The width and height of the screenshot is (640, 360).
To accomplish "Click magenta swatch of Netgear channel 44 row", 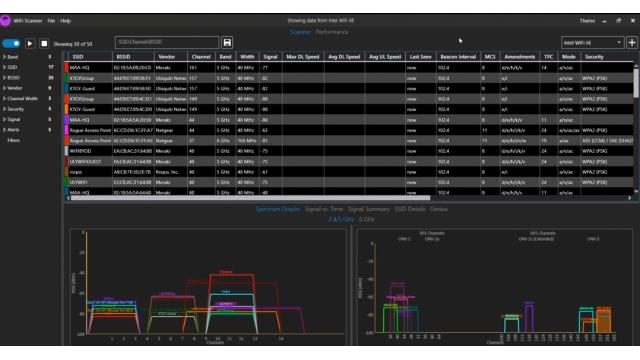I will tap(67, 130).
